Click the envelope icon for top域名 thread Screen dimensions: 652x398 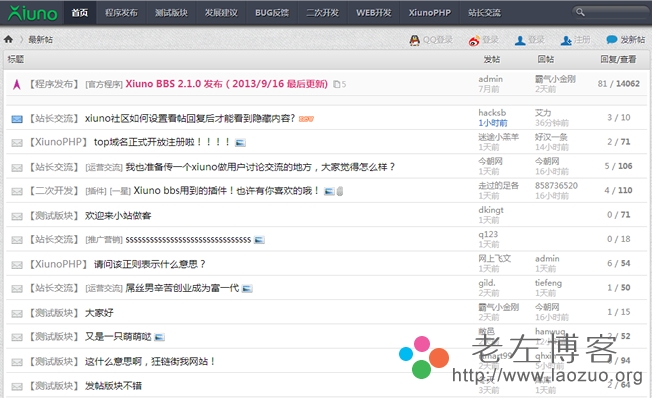click(17, 143)
